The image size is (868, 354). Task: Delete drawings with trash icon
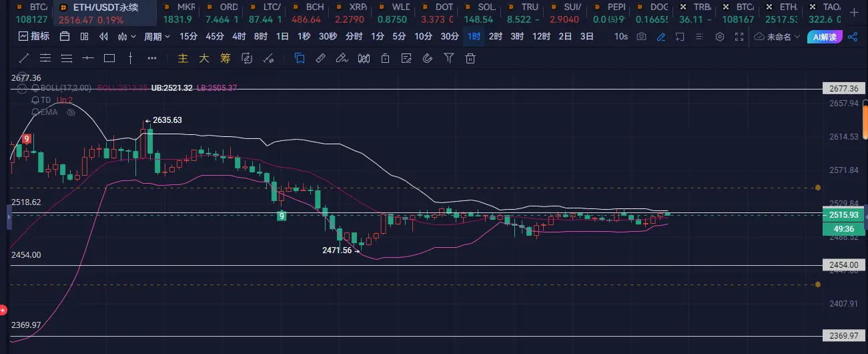click(x=470, y=58)
